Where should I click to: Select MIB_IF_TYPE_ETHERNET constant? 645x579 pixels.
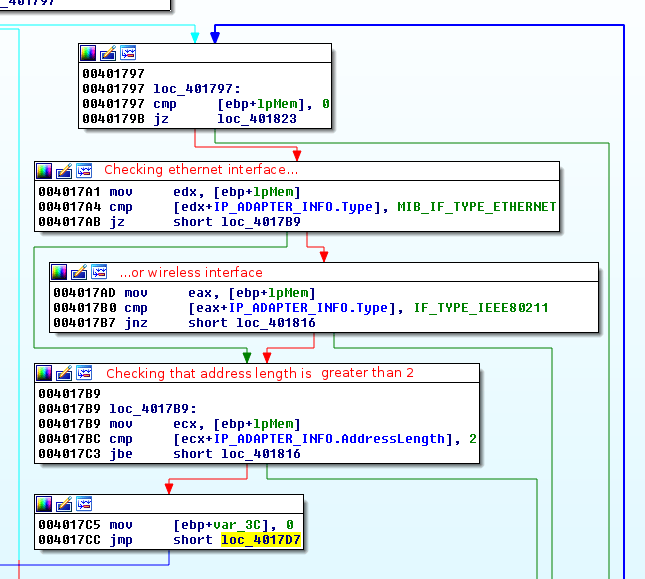pos(477,206)
